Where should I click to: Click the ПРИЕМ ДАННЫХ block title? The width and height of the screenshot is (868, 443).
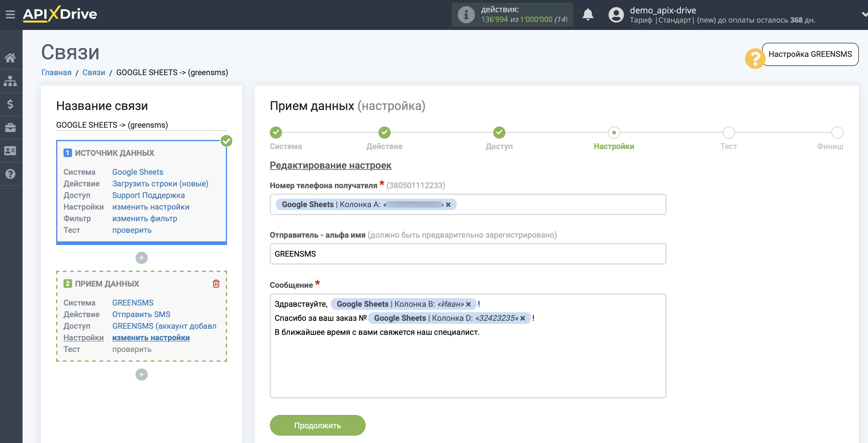coord(107,284)
